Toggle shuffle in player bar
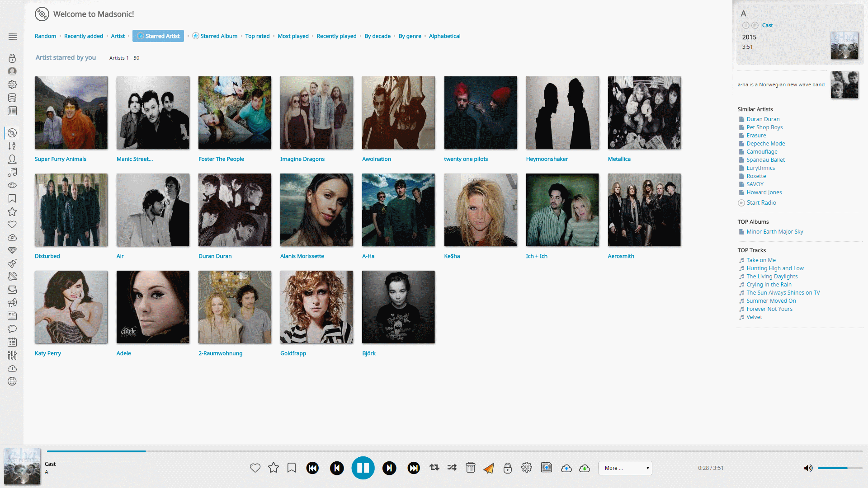This screenshot has height=488, width=868. click(x=452, y=468)
